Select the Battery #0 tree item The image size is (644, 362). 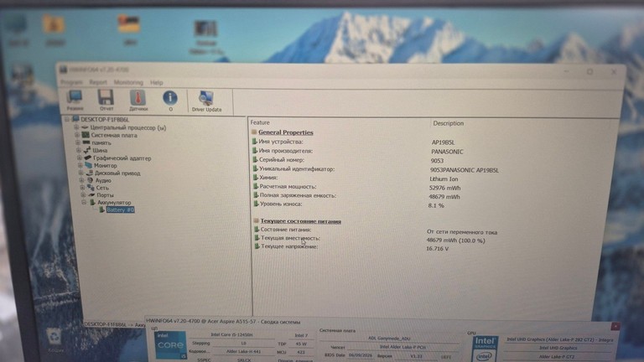tap(121, 209)
